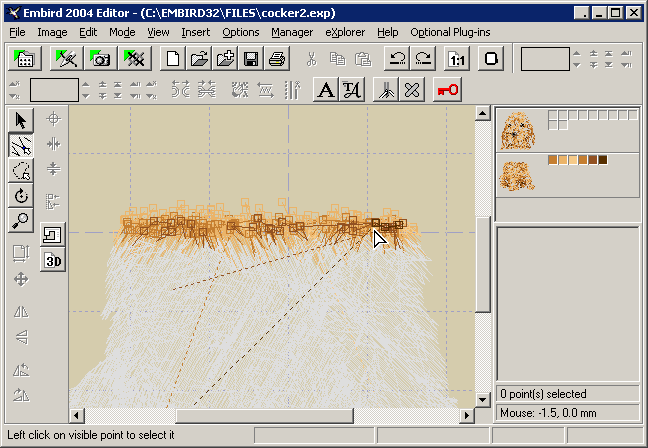
Task: Click the crossed loops icon
Action: click(412, 90)
